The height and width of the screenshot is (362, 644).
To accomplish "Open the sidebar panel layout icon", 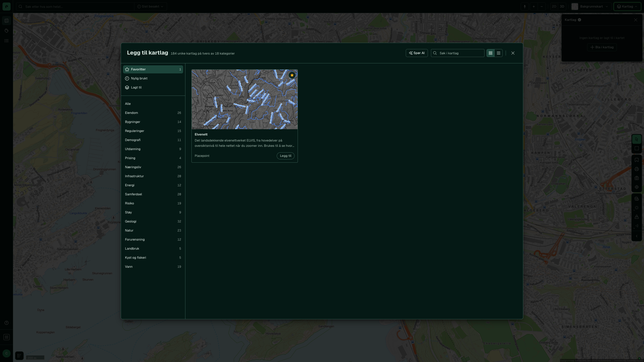I will tap(7, 21).
